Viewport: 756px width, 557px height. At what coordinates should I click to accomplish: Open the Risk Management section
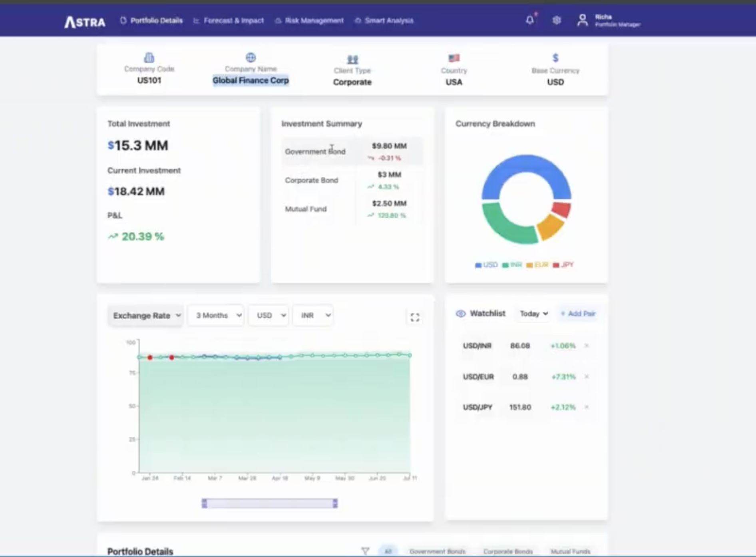pos(314,20)
